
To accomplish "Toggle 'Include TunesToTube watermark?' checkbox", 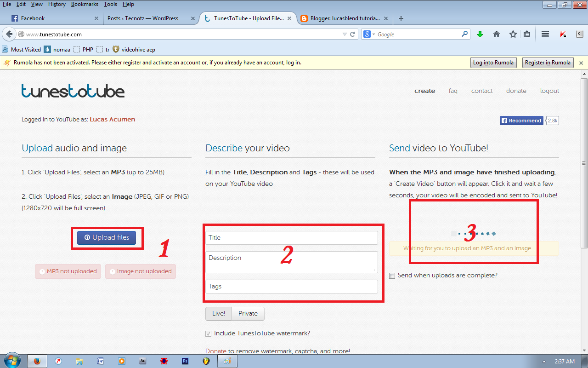I will (209, 333).
